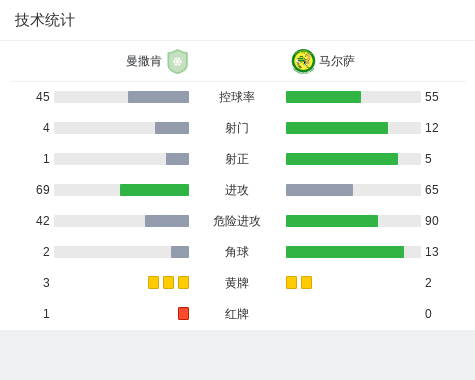Open the 马尔萨 team name link

pos(337,61)
